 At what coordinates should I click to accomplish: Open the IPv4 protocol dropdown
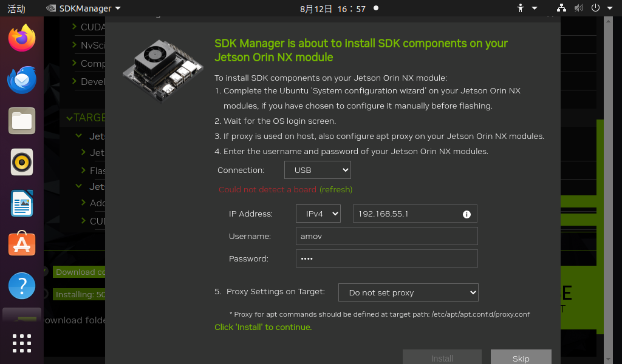point(318,214)
